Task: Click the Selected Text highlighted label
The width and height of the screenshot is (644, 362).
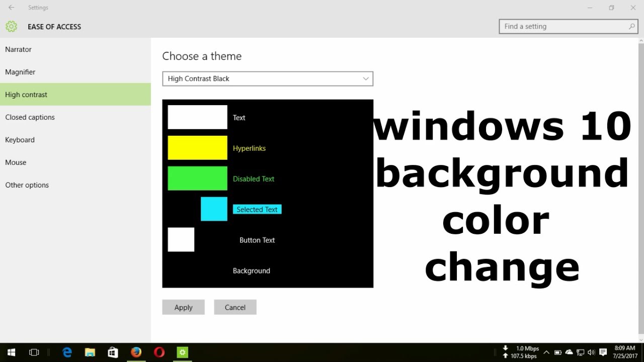Action: point(257,209)
